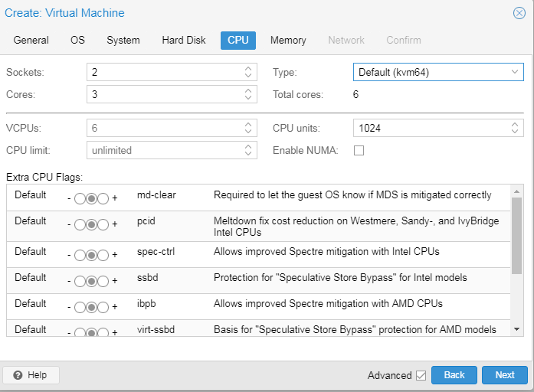Set md-clear flag to default

tap(91, 199)
